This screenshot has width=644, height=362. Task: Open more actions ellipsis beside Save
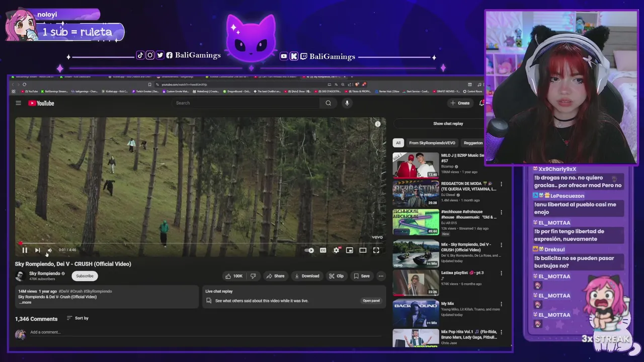[x=381, y=276]
